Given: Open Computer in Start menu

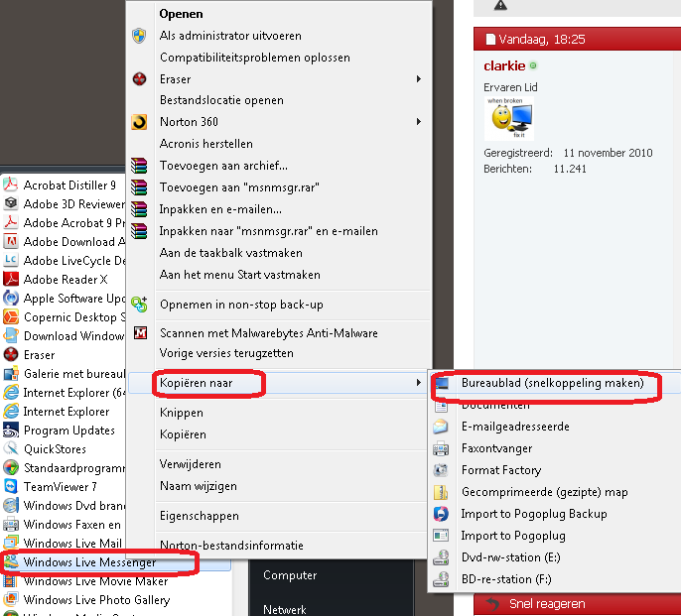Looking at the screenshot, I should coord(290,575).
